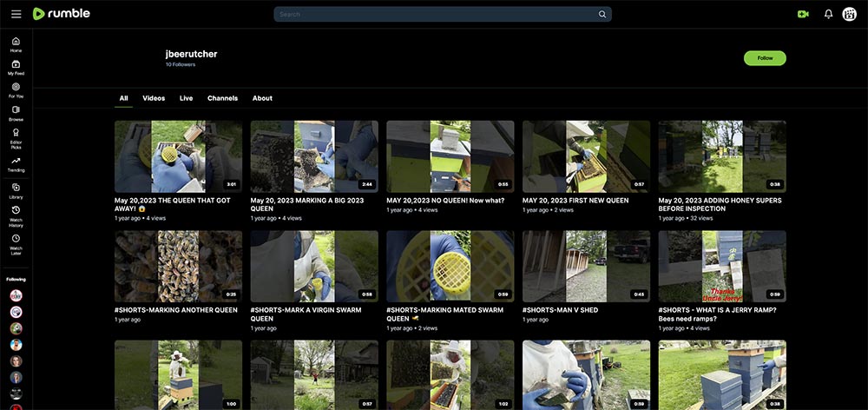The width and height of the screenshot is (868, 410).
Task: Switch to the About tab
Action: click(262, 98)
